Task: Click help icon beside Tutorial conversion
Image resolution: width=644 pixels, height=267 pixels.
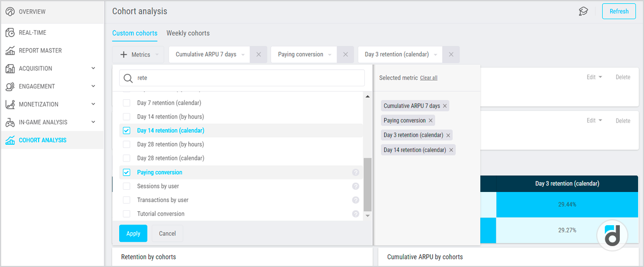Action: (355, 214)
